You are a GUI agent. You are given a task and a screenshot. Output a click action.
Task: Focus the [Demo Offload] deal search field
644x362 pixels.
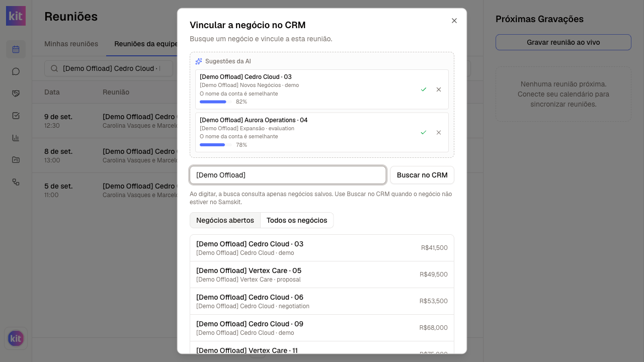[x=288, y=175]
